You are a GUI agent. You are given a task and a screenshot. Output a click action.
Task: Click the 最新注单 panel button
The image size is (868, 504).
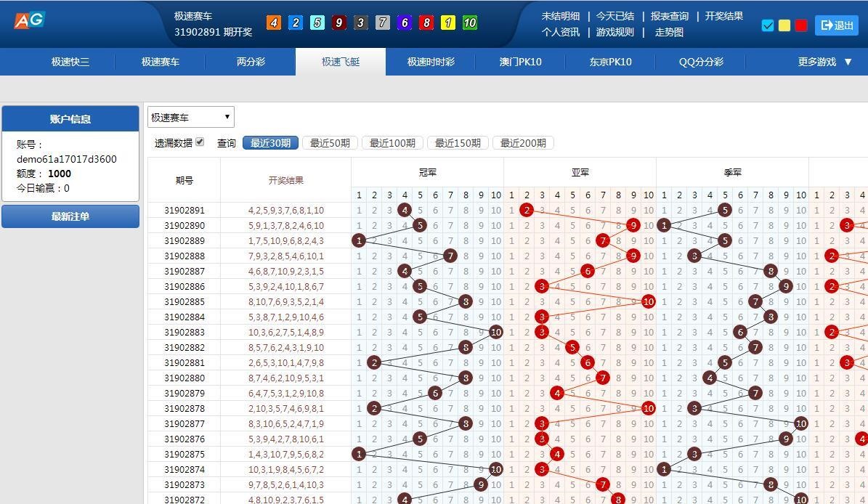(70, 216)
